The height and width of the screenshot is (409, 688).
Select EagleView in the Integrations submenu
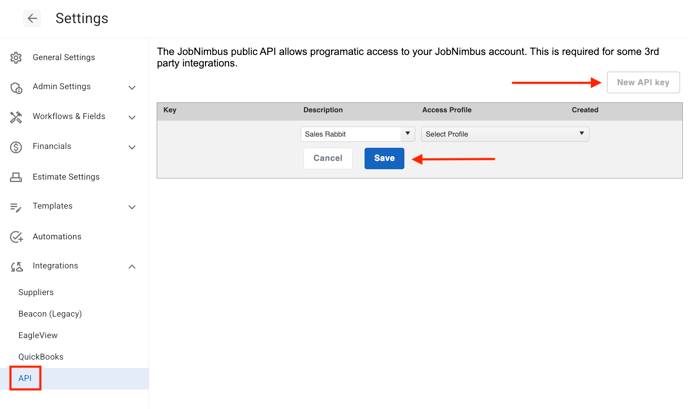pyautogui.click(x=38, y=335)
